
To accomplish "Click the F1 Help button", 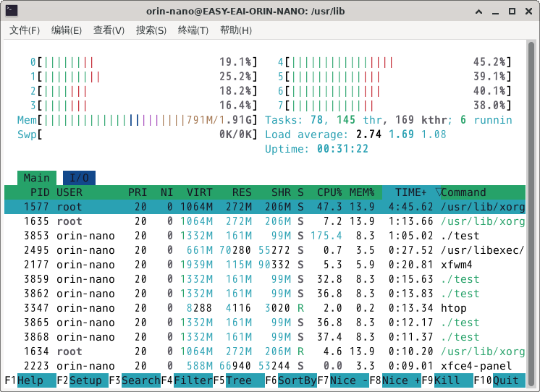I will pyautogui.click(x=30, y=380).
